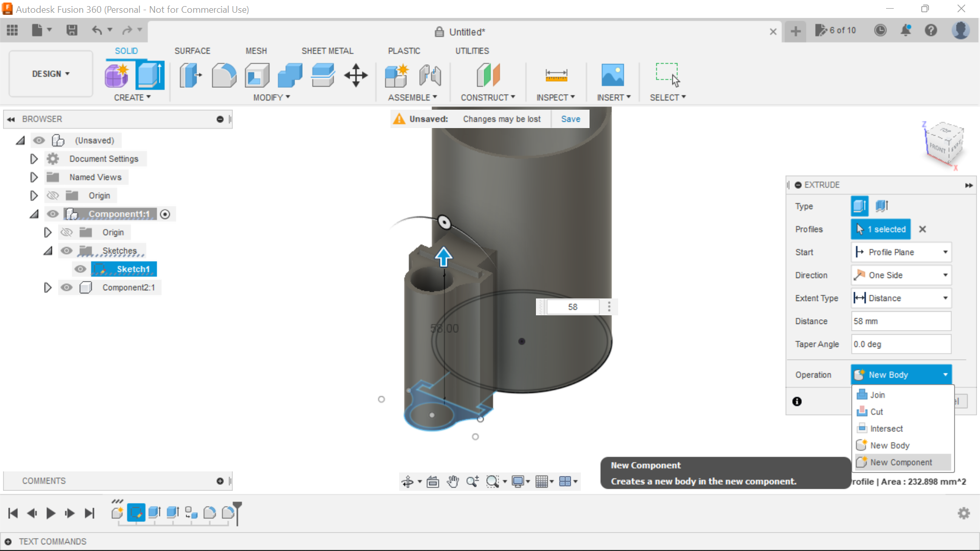This screenshot has width=980, height=551.
Task: Select the Extrude tool icon
Action: tap(150, 74)
